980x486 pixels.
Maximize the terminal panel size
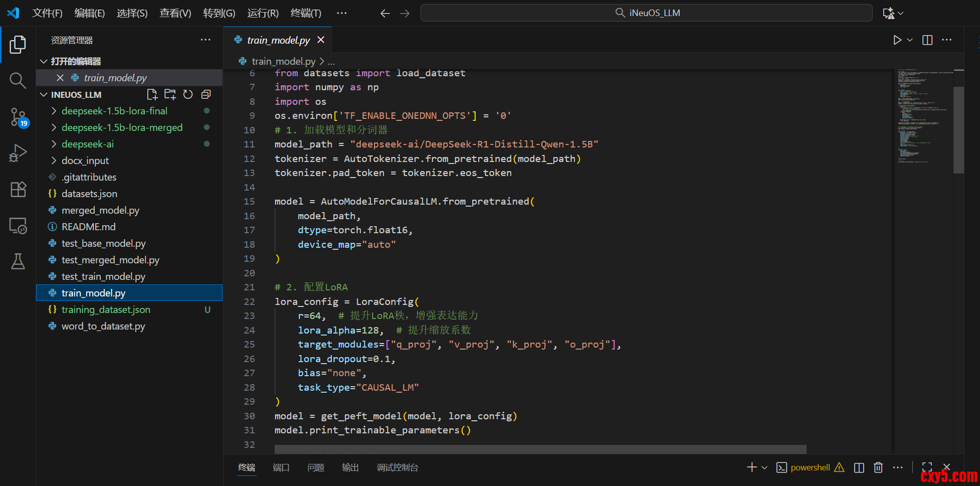pos(927,467)
